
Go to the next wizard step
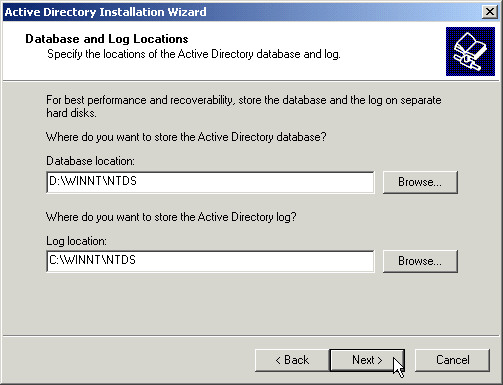click(x=367, y=360)
